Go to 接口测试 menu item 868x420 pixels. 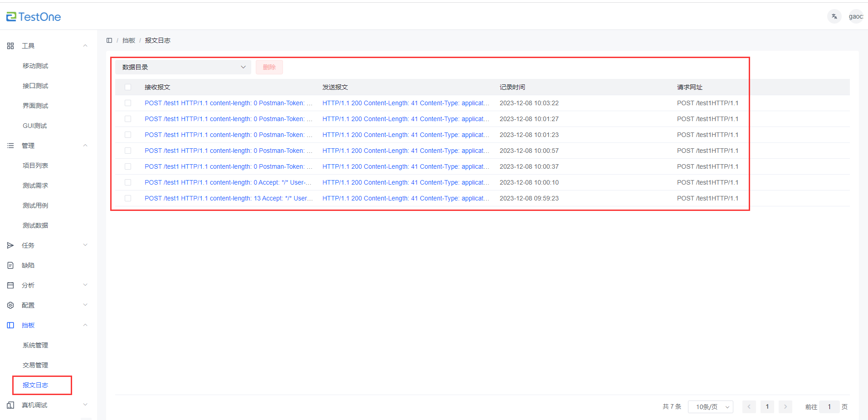(35, 86)
